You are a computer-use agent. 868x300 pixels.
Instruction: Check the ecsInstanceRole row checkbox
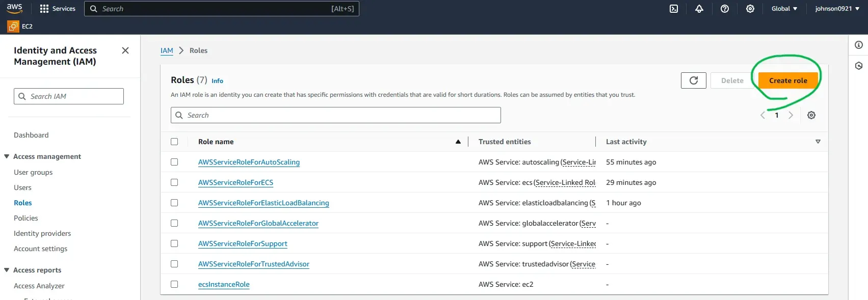(x=174, y=284)
